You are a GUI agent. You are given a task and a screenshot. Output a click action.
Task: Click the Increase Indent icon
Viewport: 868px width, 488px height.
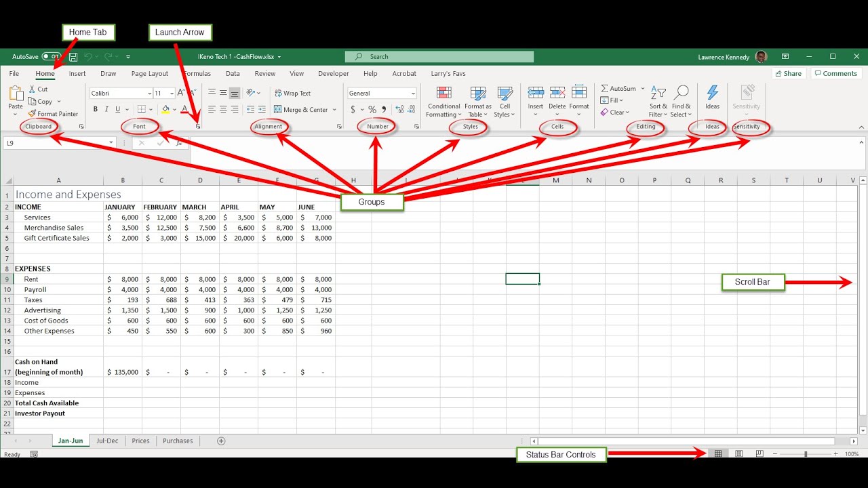pyautogui.click(x=262, y=109)
